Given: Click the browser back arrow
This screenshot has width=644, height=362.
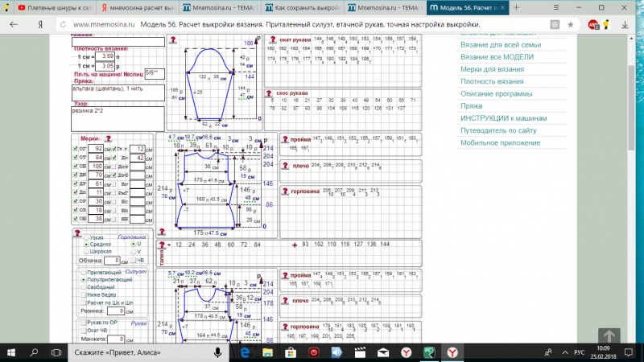Looking at the screenshot, I should pos(14,24).
